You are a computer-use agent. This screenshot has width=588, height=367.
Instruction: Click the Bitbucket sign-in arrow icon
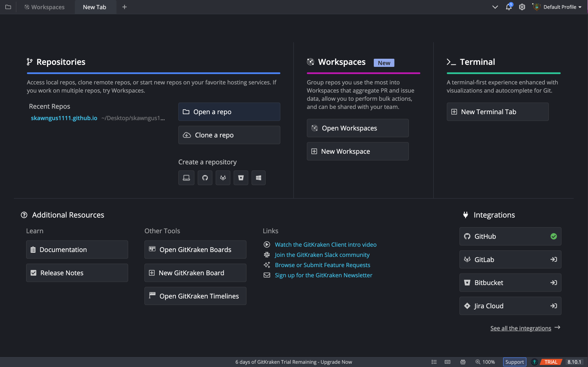click(554, 283)
